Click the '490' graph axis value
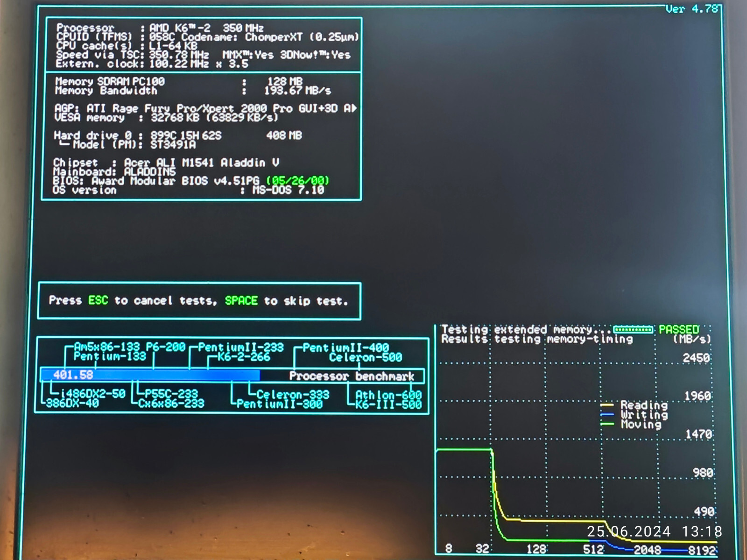This screenshot has height=560, width=747. [704, 512]
